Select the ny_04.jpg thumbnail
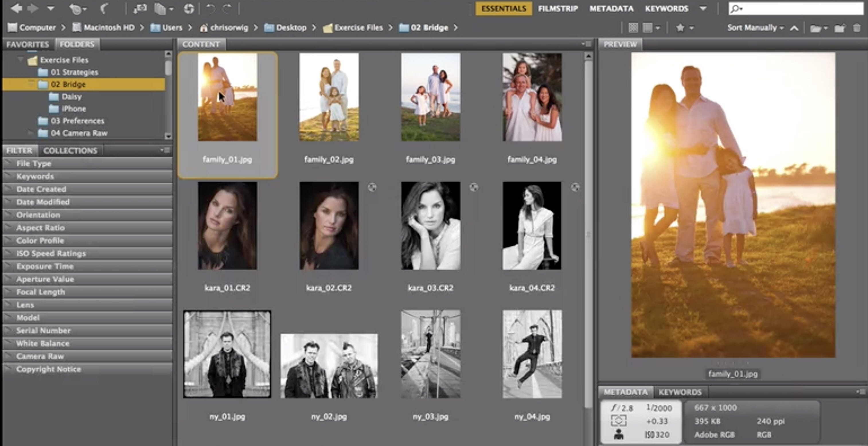The height and width of the screenshot is (446, 868). pyautogui.click(x=532, y=354)
